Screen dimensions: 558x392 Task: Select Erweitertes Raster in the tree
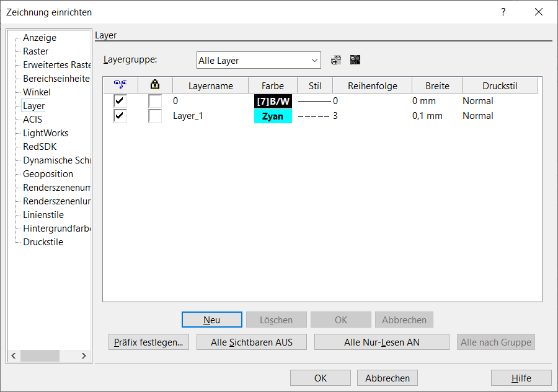(56, 65)
